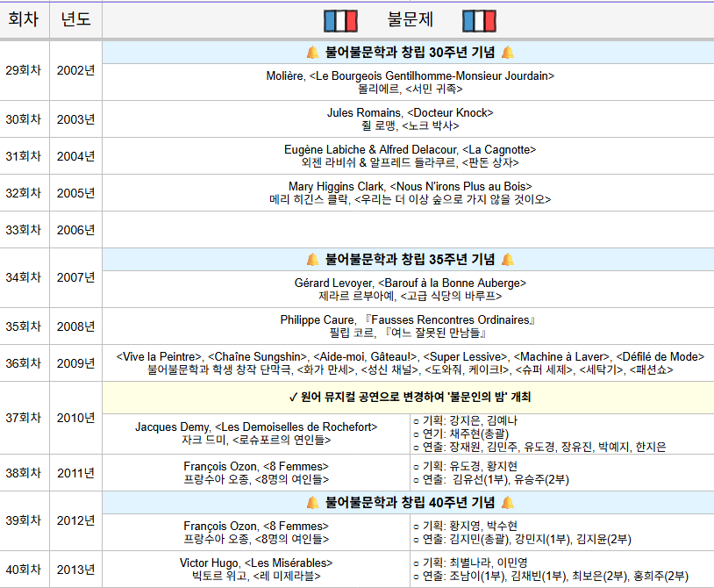Click the Jules Romains Docteur Knock entry
Viewport: 714px width, 588px height.
tap(410, 119)
